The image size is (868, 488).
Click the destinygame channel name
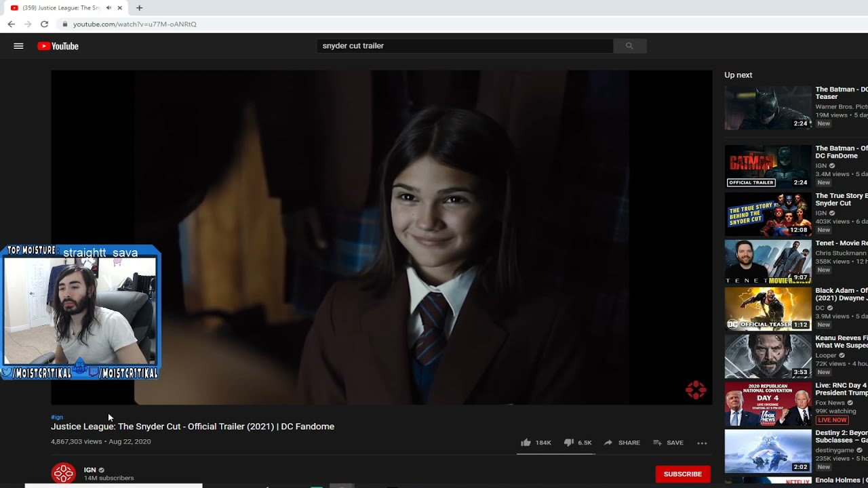pos(835,450)
